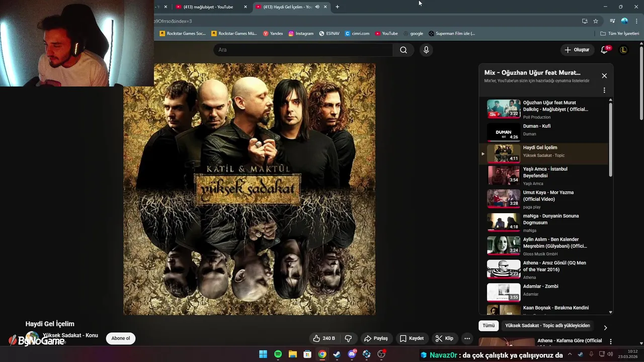Open more actions menu beside Klip
The height and width of the screenshot is (362, 644).
(467, 338)
